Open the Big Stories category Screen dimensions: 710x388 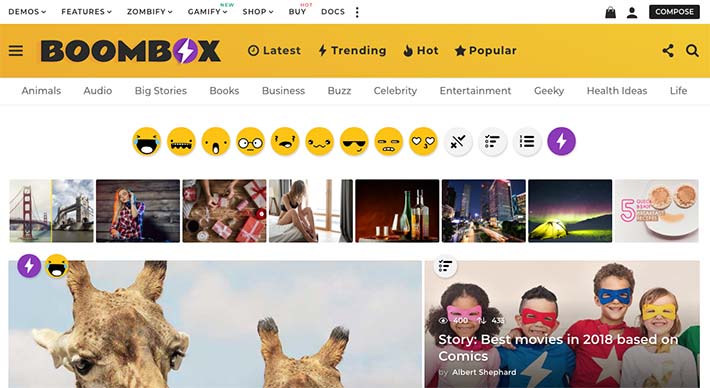pyautogui.click(x=161, y=91)
